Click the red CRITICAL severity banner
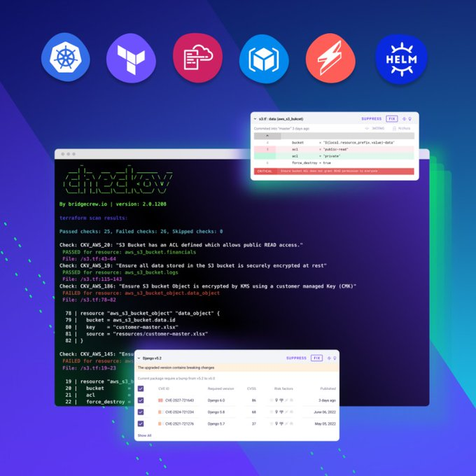The height and width of the screenshot is (476, 476). click(x=334, y=171)
